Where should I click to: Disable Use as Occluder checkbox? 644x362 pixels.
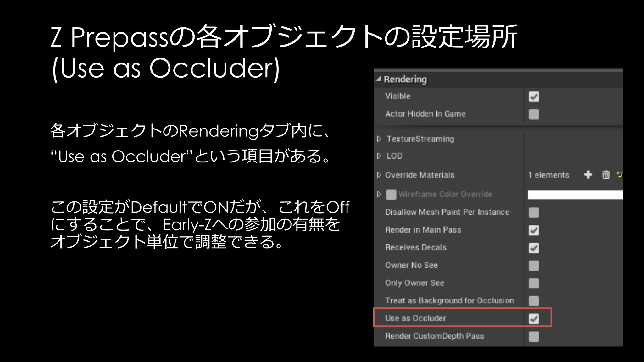click(534, 319)
